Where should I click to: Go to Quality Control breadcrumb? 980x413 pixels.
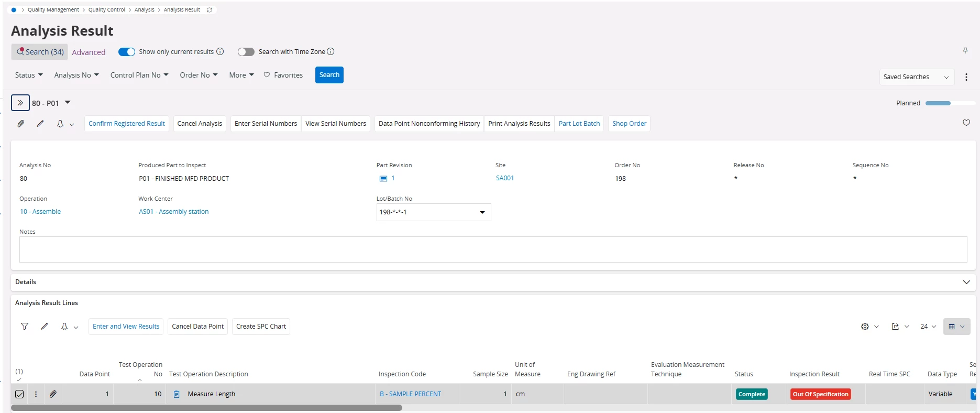107,10
